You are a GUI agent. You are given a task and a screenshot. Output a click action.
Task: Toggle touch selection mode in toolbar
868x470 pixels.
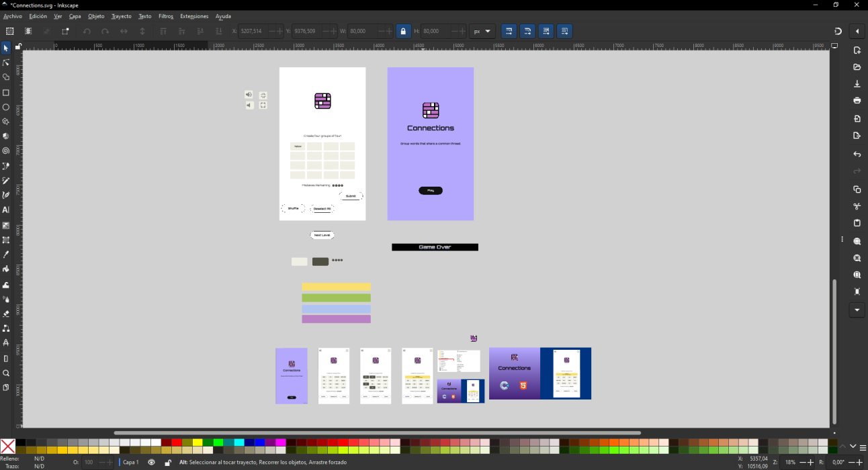click(65, 31)
